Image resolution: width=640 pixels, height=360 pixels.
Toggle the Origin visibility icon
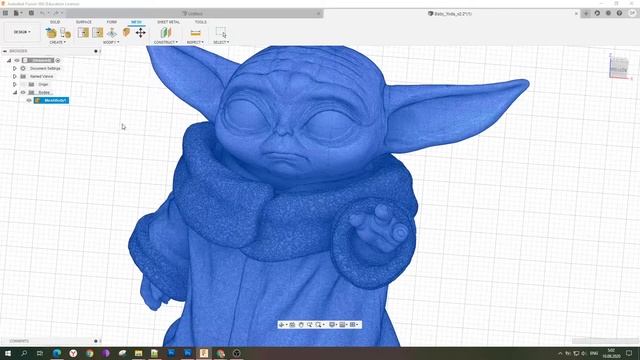coord(23,84)
